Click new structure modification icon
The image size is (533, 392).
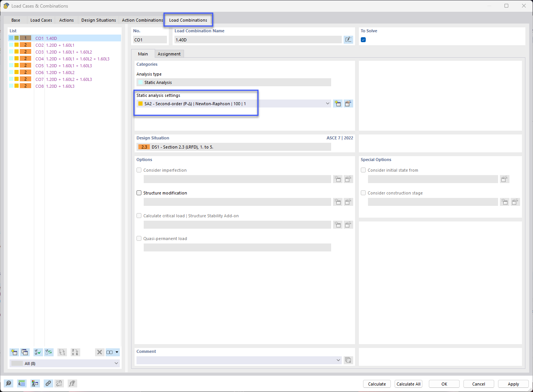[x=338, y=202]
